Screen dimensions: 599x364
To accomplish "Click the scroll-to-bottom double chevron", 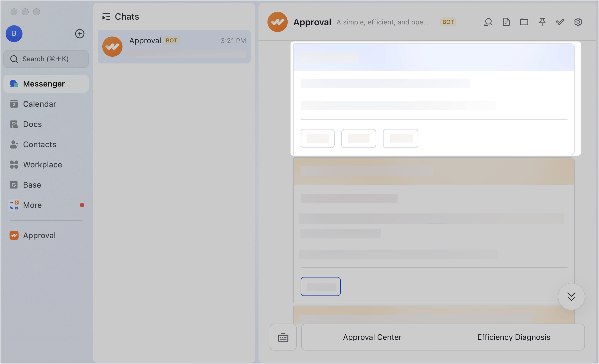I will click(x=571, y=296).
